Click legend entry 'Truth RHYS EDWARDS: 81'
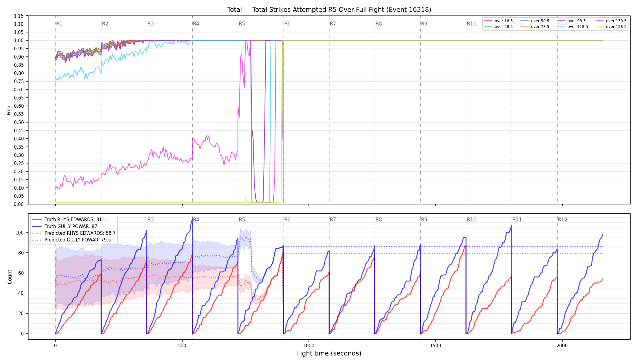637x364 pixels. pos(73,220)
